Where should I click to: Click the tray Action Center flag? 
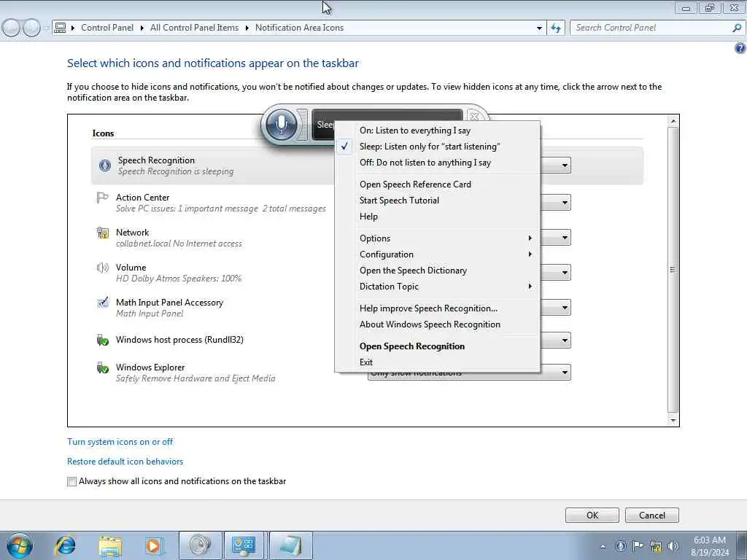tap(638, 545)
